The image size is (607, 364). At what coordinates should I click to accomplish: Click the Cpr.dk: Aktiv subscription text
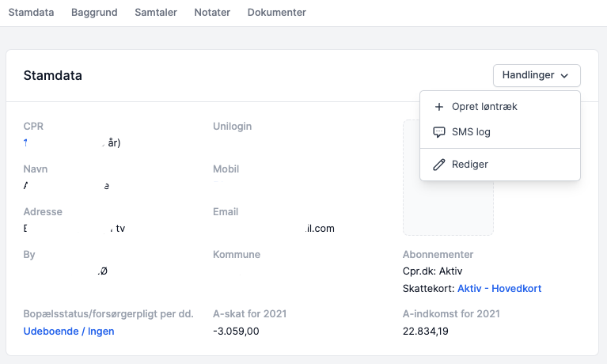[432, 271]
